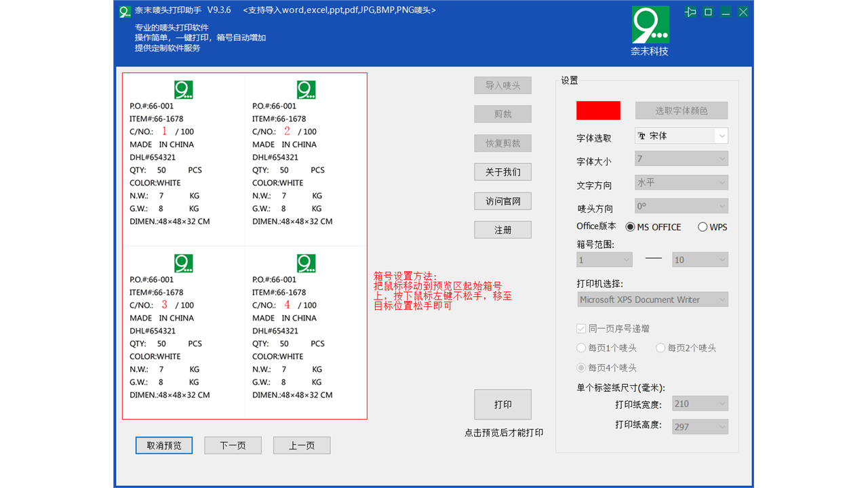The image size is (868, 488).
Task: Click the pin window icon in title bar
Action: [x=690, y=12]
